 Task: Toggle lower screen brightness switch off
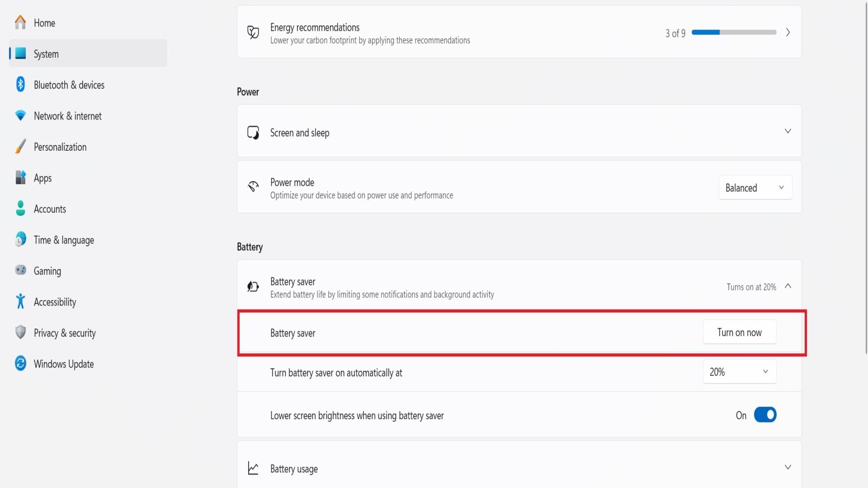(x=765, y=415)
